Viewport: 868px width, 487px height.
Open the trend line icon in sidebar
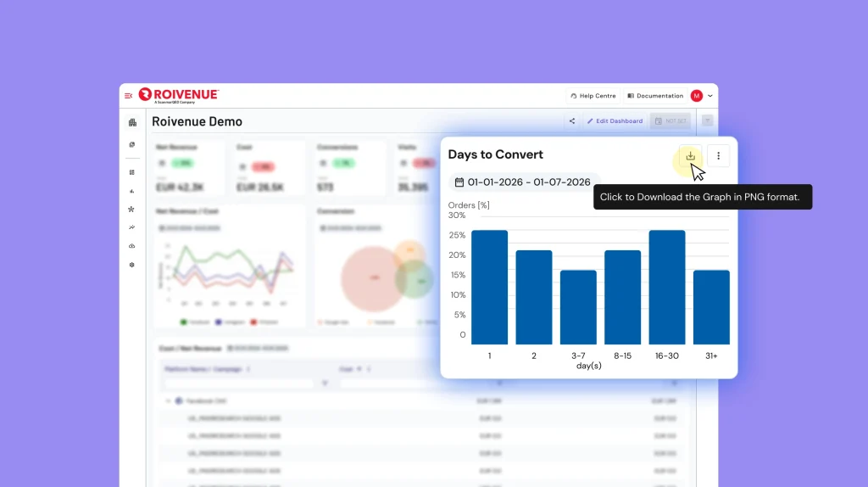[x=131, y=227]
